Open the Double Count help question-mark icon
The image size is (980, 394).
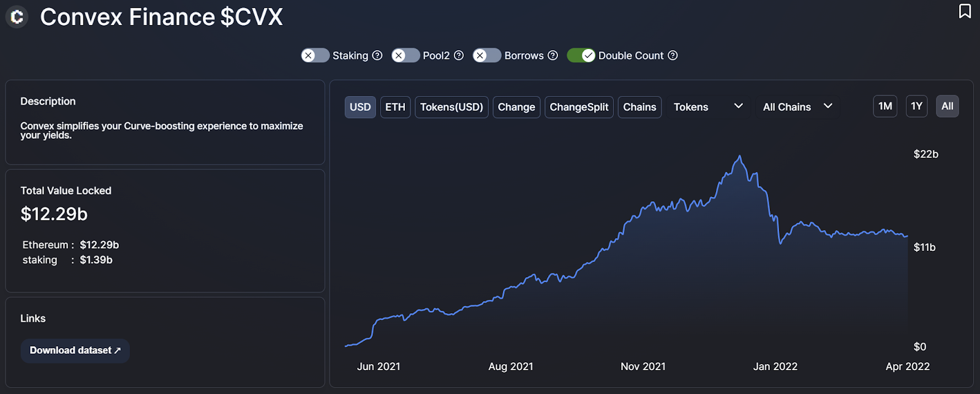pos(673,55)
